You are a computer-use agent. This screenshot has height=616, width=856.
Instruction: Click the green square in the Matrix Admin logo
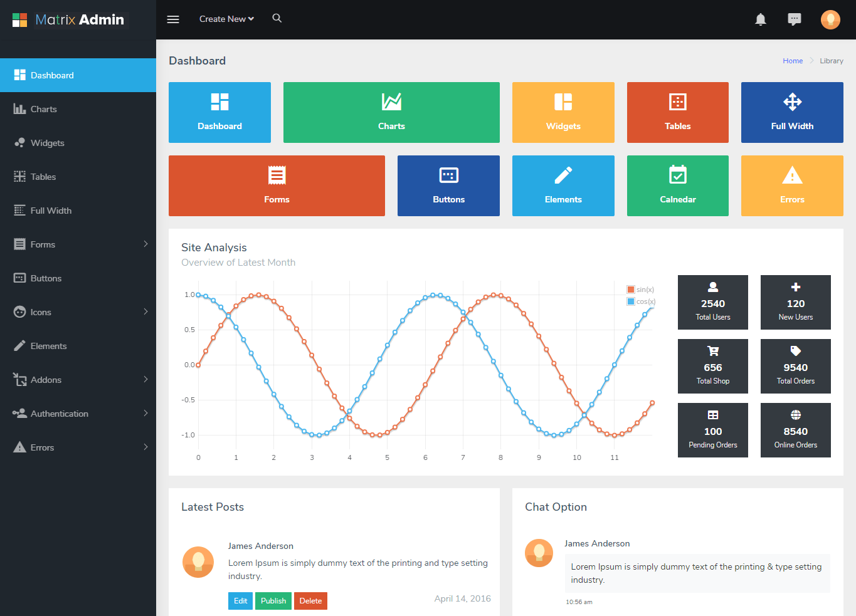pyautogui.click(x=17, y=16)
